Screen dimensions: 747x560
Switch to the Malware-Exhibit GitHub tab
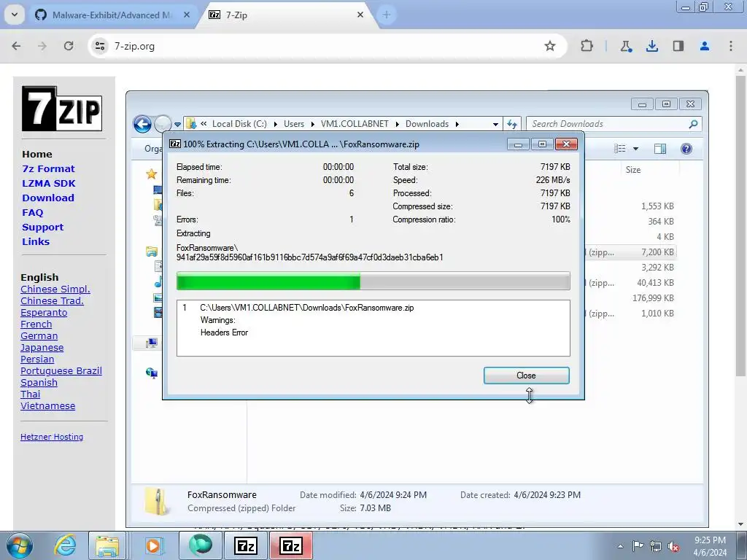pos(112,15)
